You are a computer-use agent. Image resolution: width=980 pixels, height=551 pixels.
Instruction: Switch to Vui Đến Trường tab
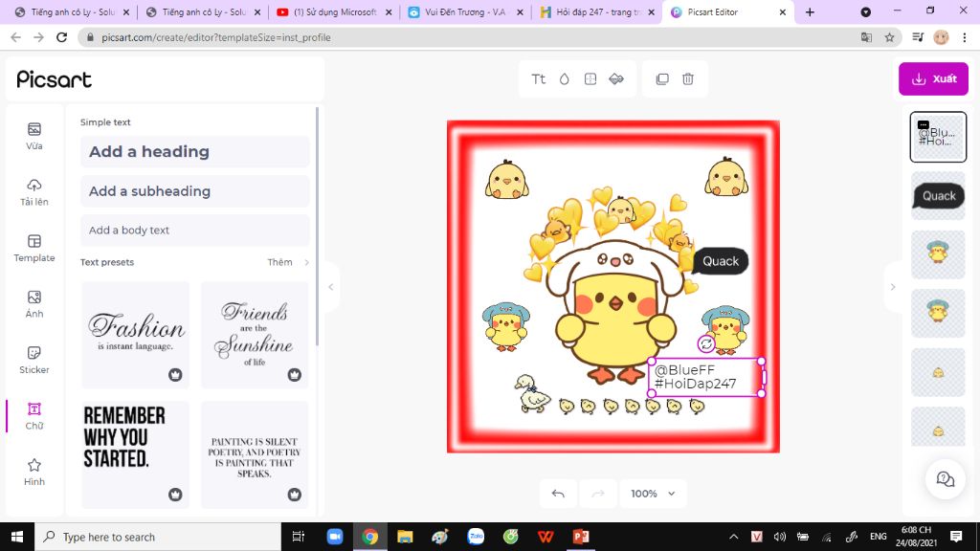click(x=466, y=11)
